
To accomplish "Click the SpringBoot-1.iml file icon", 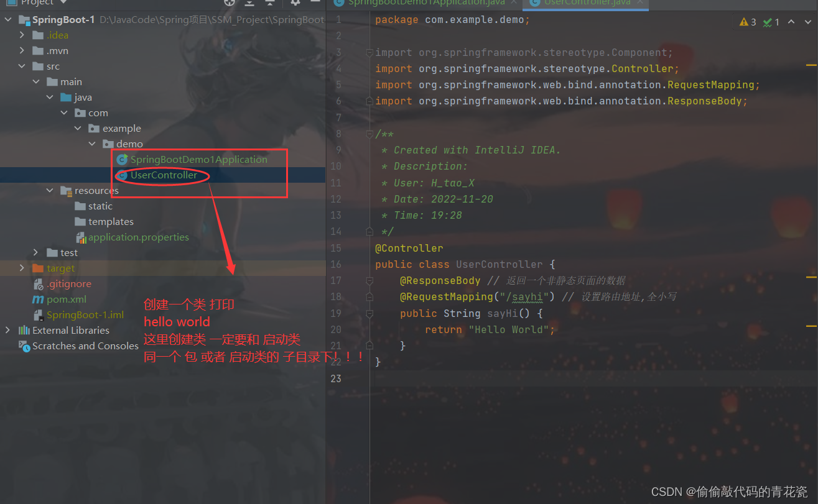I will 39,315.
